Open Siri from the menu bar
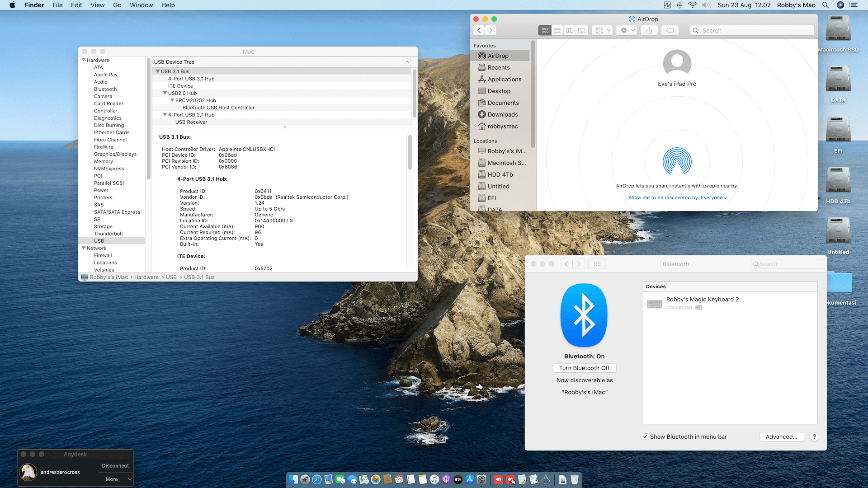This screenshot has width=868, height=488. pos(840,5)
